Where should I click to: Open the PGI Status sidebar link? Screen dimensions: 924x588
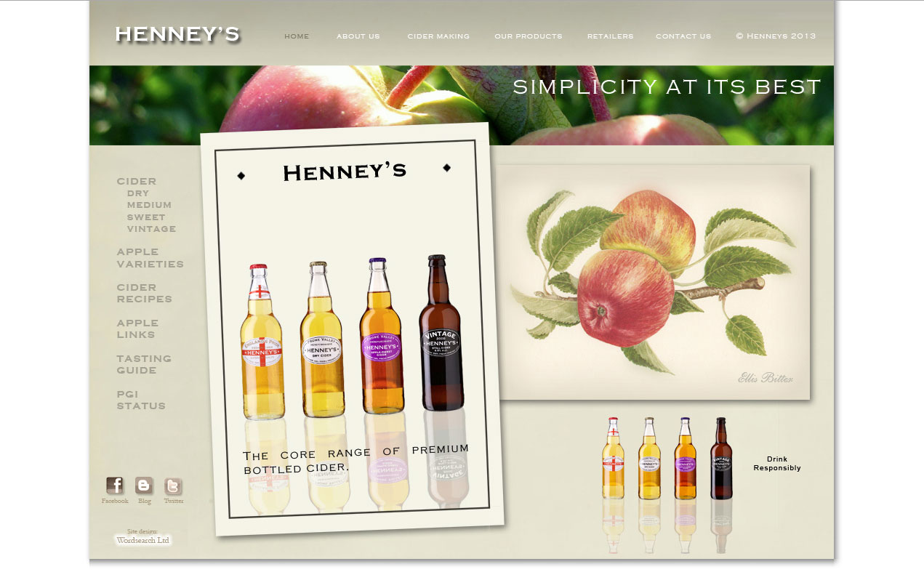click(x=141, y=400)
